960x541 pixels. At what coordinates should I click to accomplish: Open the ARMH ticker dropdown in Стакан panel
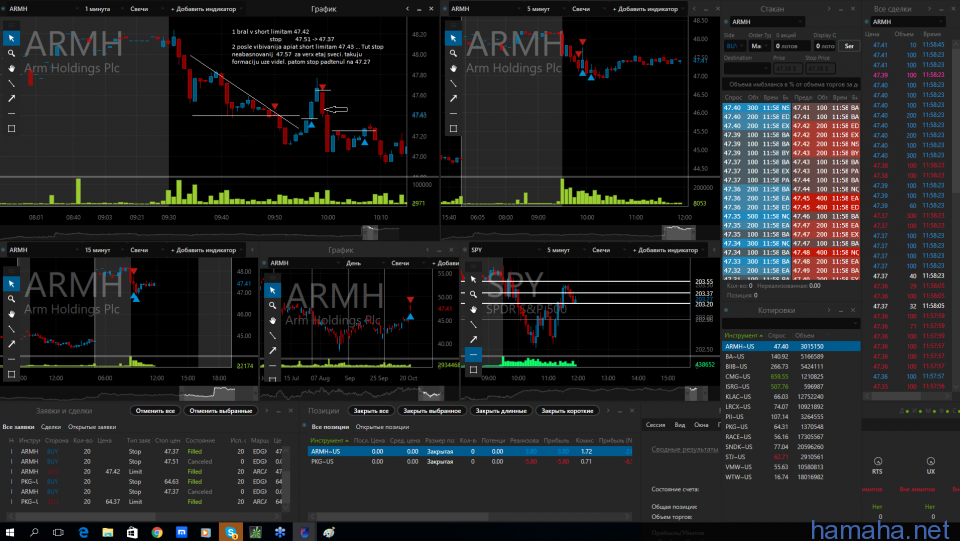pos(766,21)
